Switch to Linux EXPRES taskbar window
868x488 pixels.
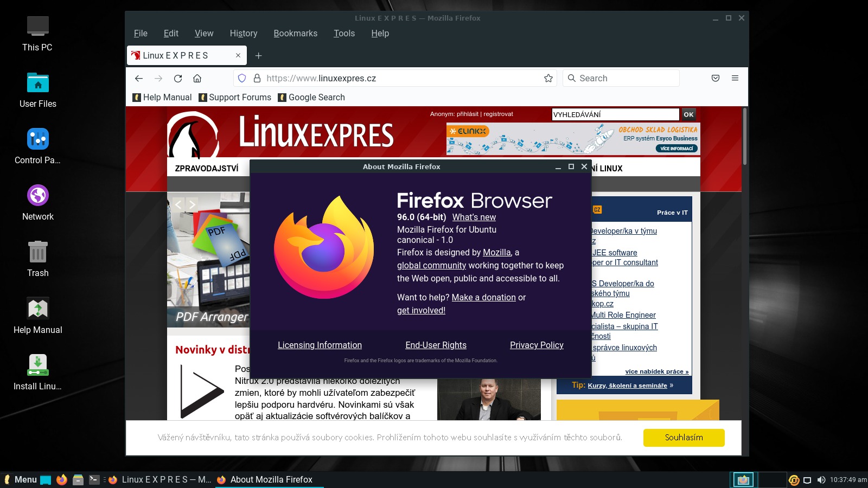tap(160, 479)
